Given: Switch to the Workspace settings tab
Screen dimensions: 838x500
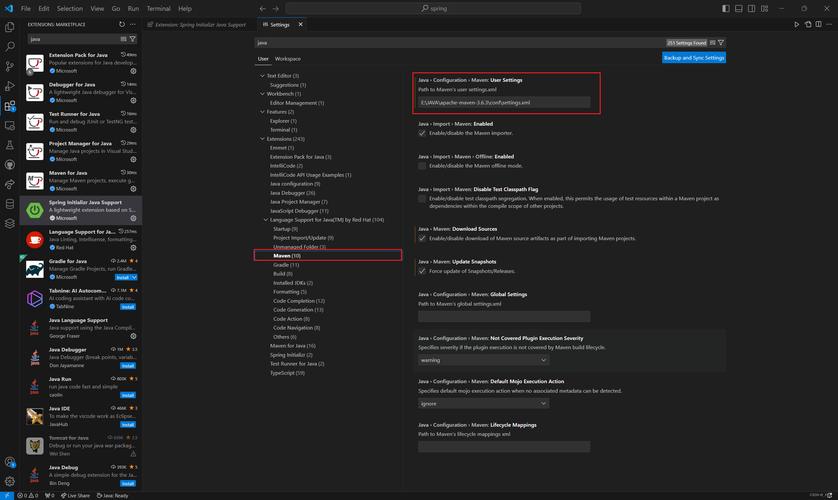Looking at the screenshot, I should click(288, 59).
